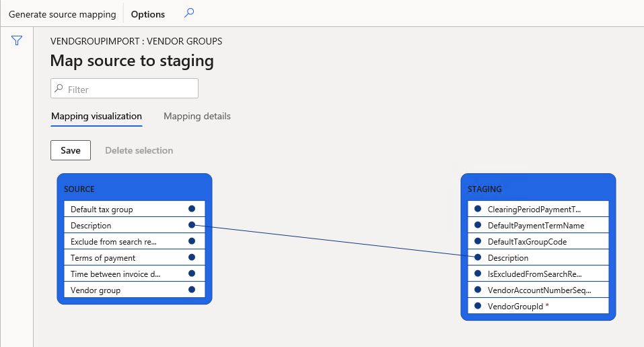Select the Exclude from search re... connector dot
The image size is (644, 347).
coord(192,241)
